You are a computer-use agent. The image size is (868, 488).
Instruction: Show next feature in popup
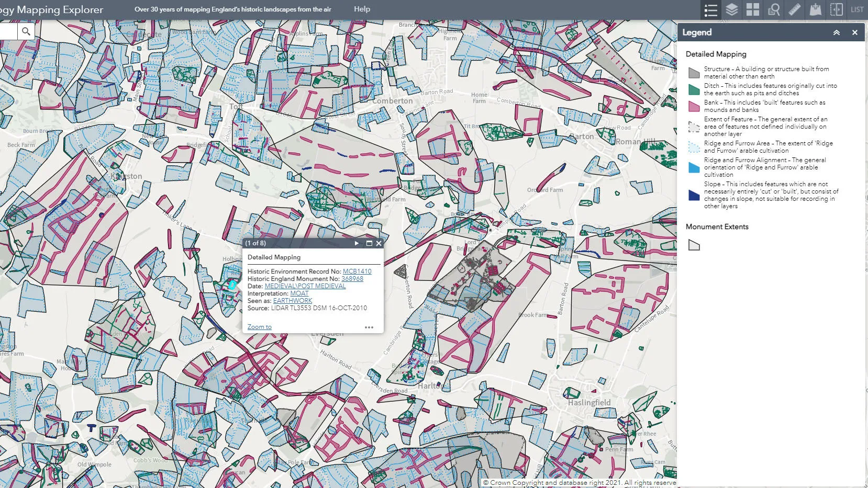pos(357,243)
